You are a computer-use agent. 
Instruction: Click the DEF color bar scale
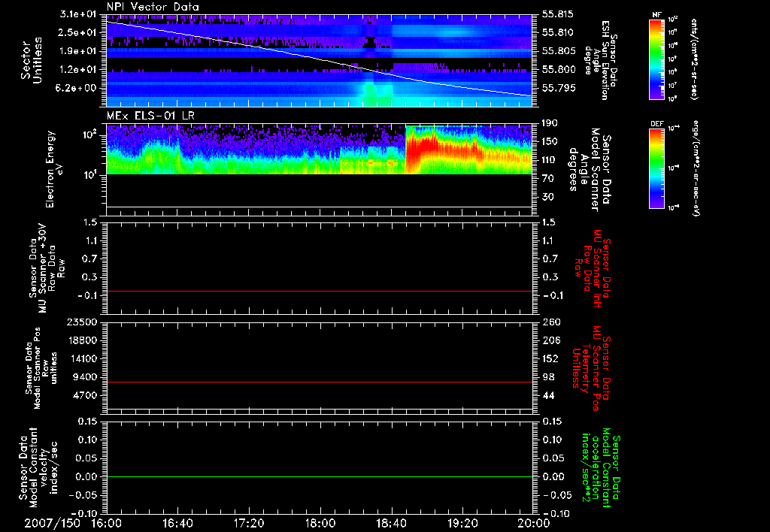[656, 168]
